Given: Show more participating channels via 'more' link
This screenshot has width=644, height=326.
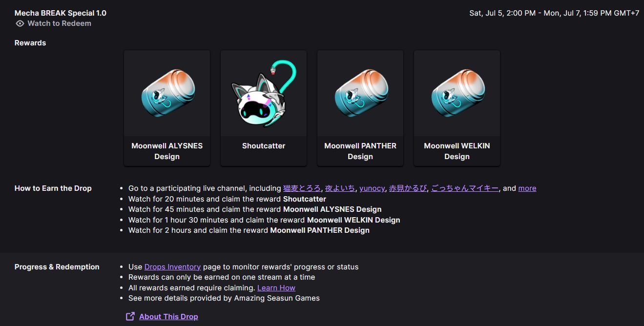Looking at the screenshot, I should tap(527, 188).
